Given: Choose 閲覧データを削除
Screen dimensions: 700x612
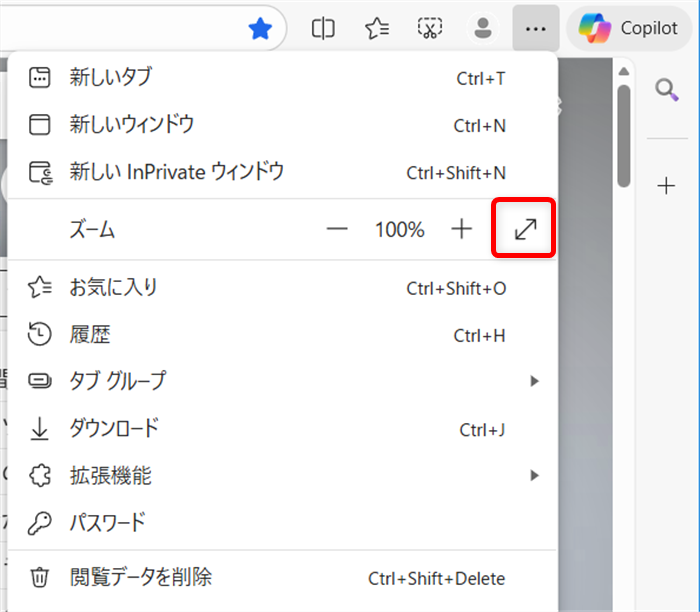Looking at the screenshot, I should pyautogui.click(x=283, y=578).
